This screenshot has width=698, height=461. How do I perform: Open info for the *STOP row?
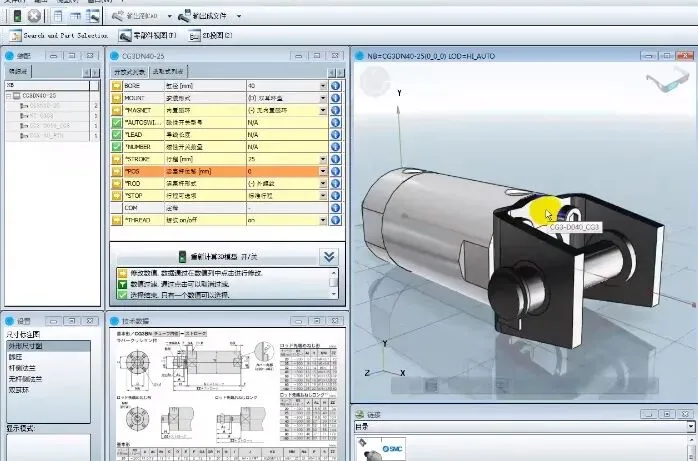click(x=336, y=195)
